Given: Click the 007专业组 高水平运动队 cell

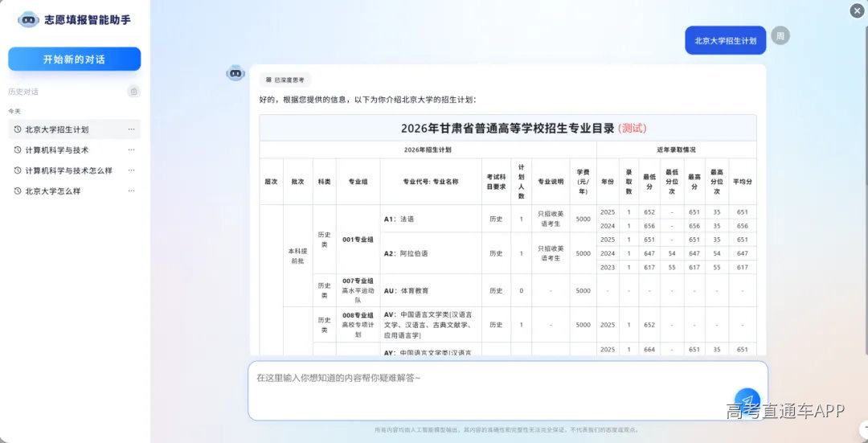Looking at the screenshot, I should click(358, 290).
